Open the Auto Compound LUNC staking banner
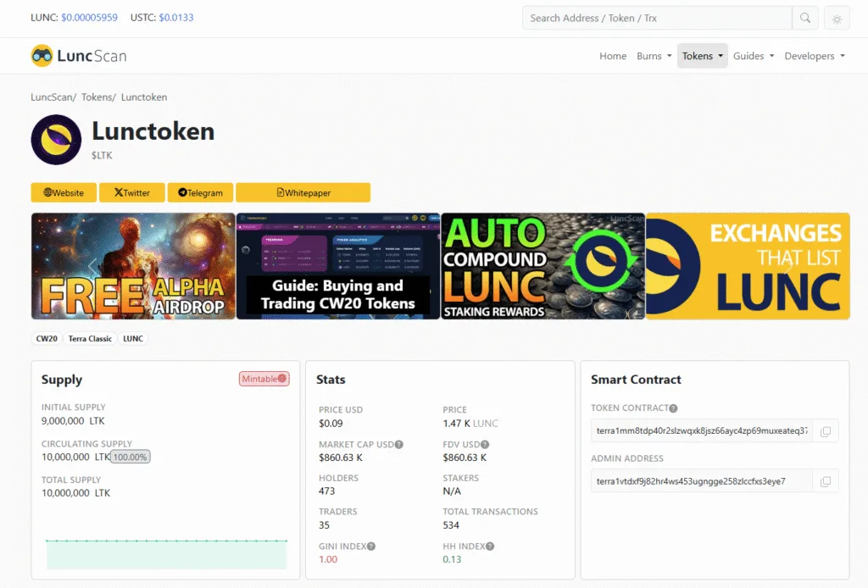868x588 pixels. click(543, 266)
